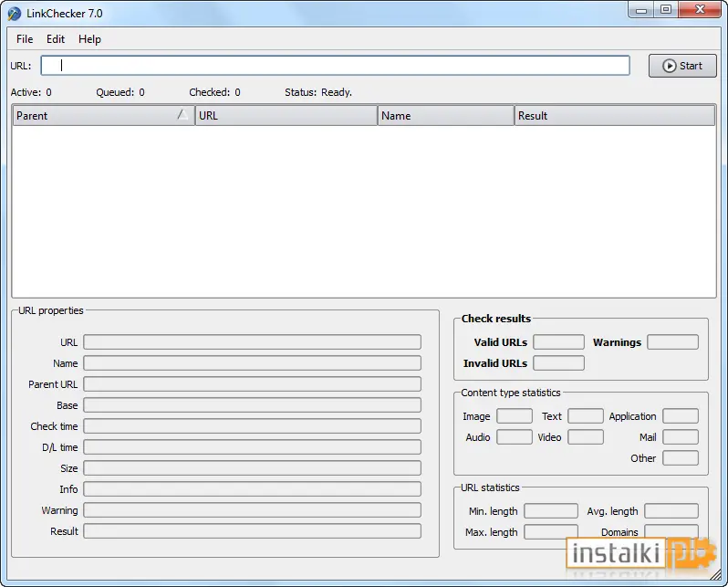Sort results by Parent column header
This screenshot has height=587, width=728.
point(103,116)
